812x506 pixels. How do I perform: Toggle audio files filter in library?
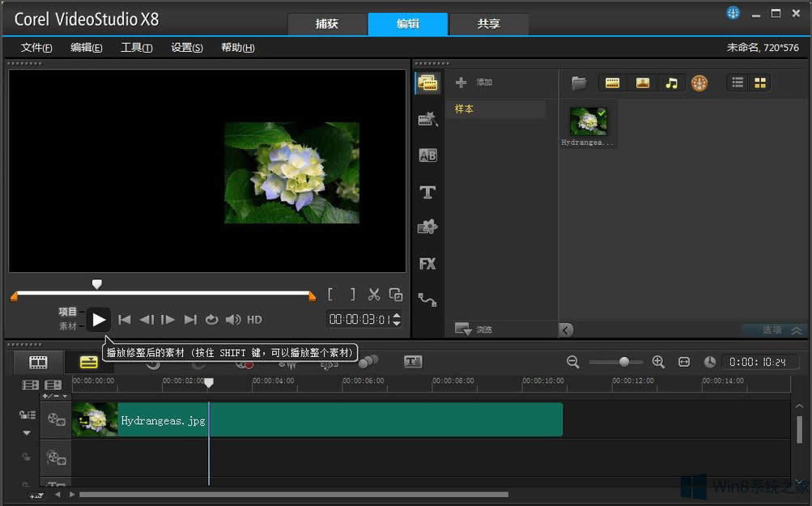(671, 83)
